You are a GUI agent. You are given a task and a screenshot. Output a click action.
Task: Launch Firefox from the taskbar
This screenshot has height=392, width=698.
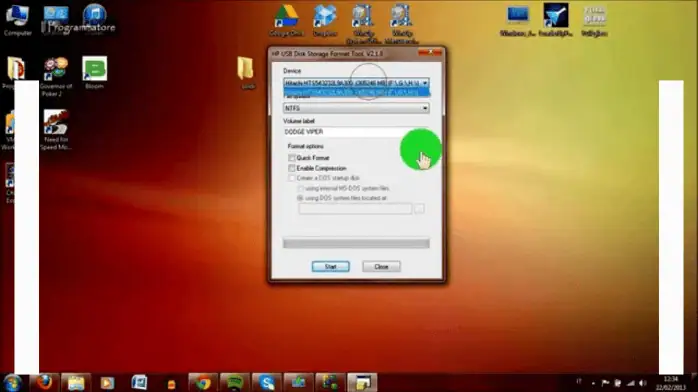coord(44,382)
